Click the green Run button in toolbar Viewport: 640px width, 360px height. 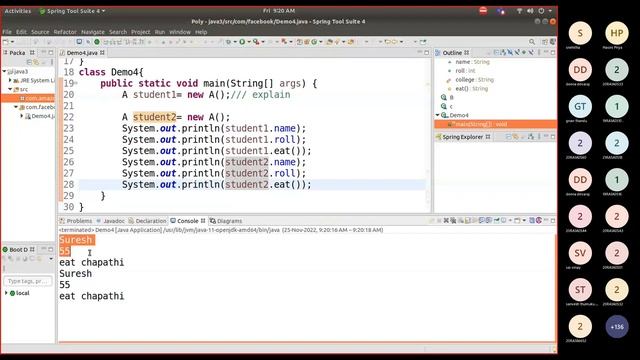[x=242, y=42]
